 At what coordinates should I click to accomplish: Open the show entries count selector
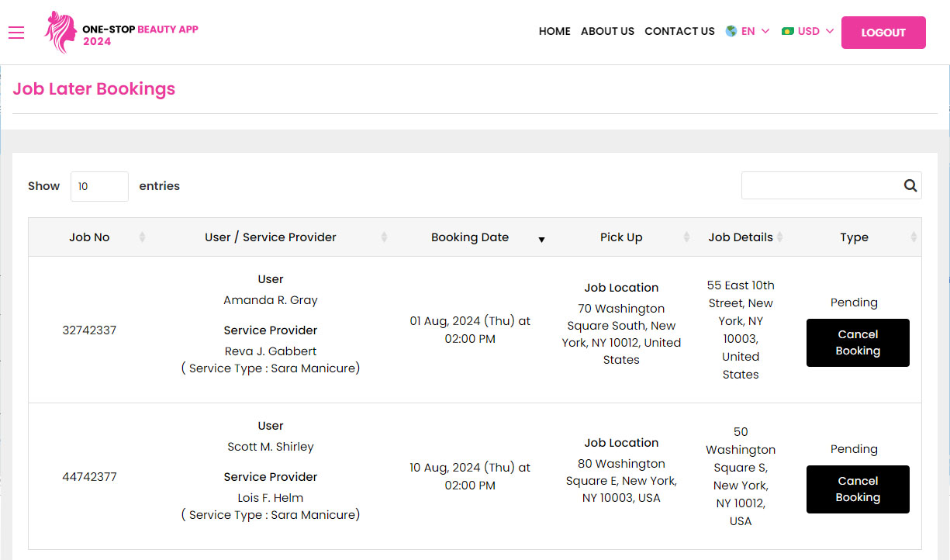99,186
